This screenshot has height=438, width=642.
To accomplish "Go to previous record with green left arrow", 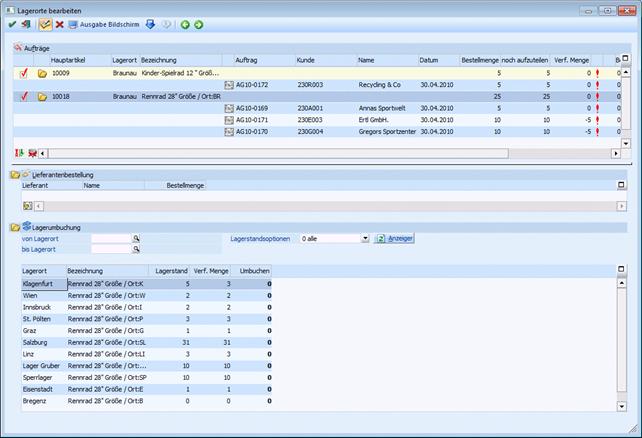I will tap(184, 23).
